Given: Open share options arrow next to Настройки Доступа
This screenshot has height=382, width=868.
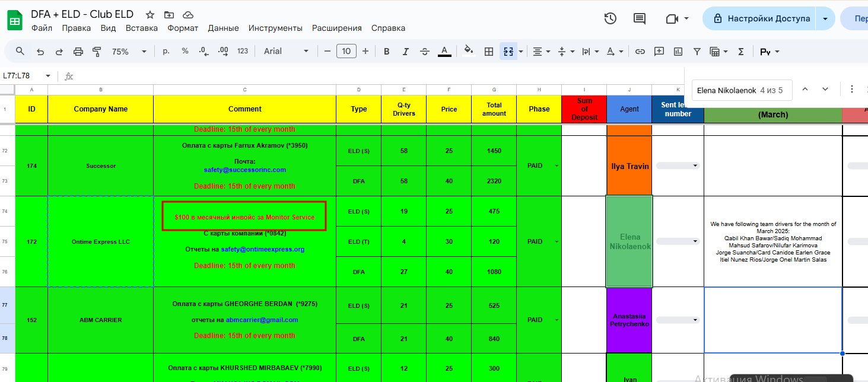Looking at the screenshot, I should (x=825, y=18).
